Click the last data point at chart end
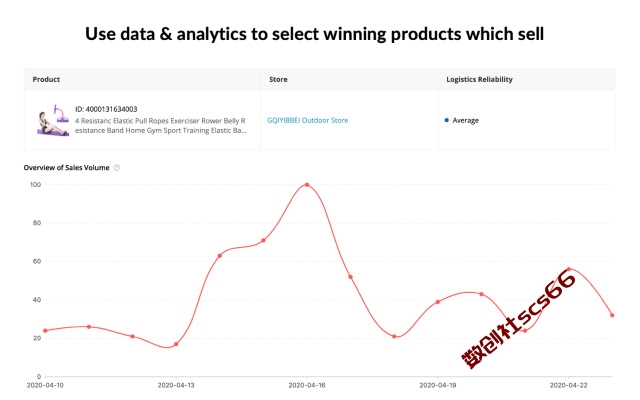Image resolution: width=640 pixels, height=400 pixels. (612, 315)
